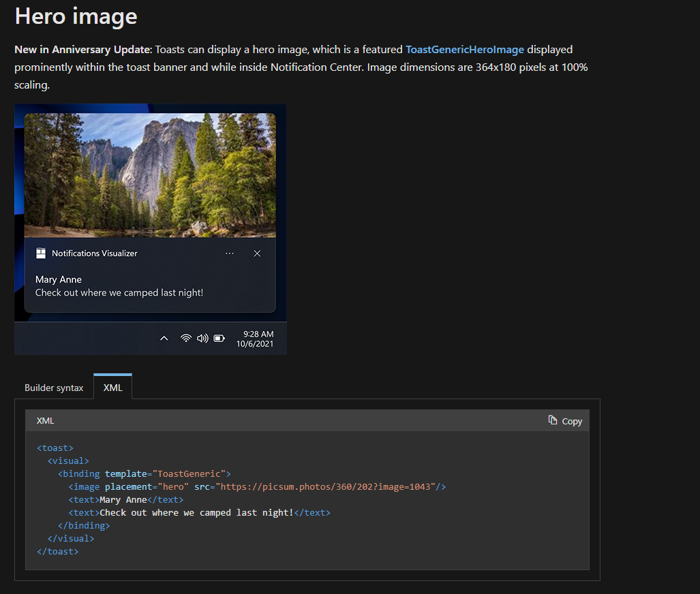Click the date 10/6/2021 in the tray
The image size is (700, 594).
point(256,343)
